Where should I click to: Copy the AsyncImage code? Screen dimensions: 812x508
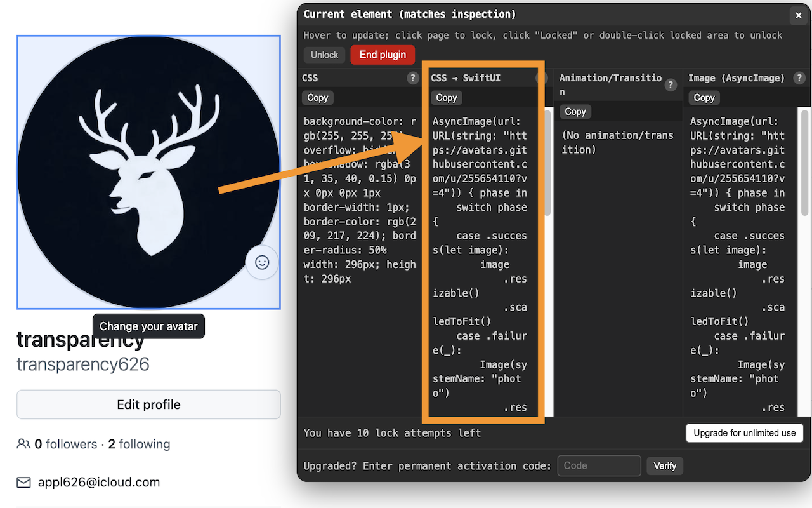704,97
